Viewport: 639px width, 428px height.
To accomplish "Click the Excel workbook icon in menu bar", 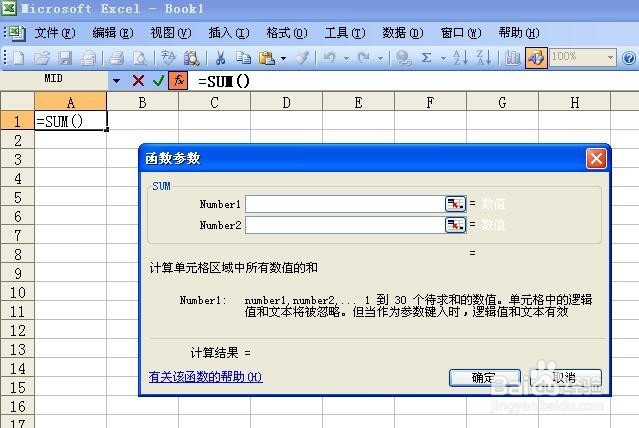I will click(16, 33).
